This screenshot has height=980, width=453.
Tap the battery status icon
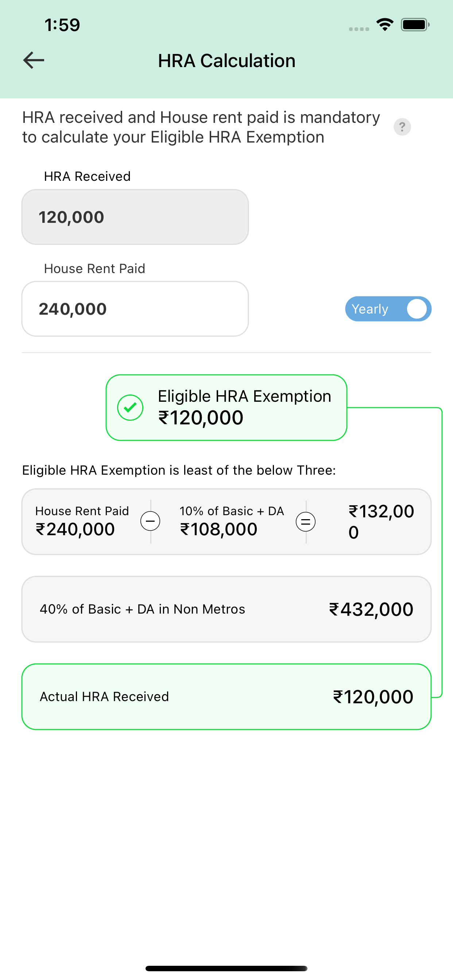coord(415,25)
